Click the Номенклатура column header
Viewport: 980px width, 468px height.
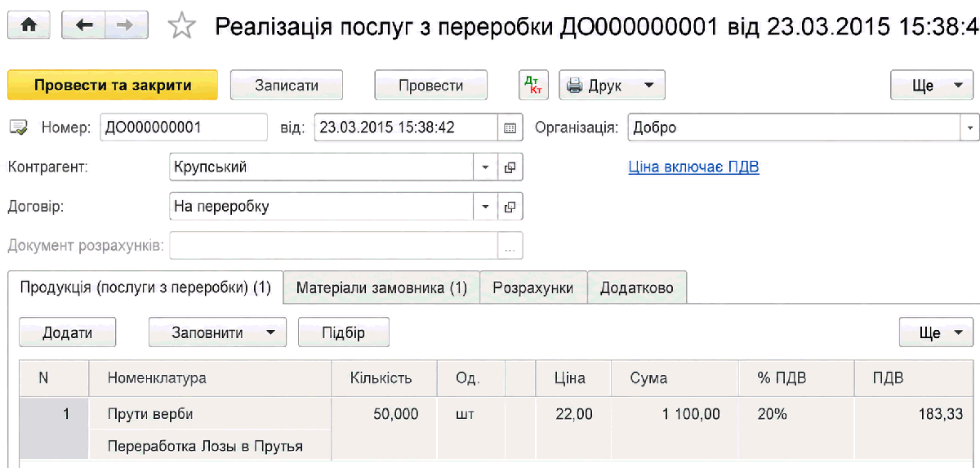pos(209,378)
